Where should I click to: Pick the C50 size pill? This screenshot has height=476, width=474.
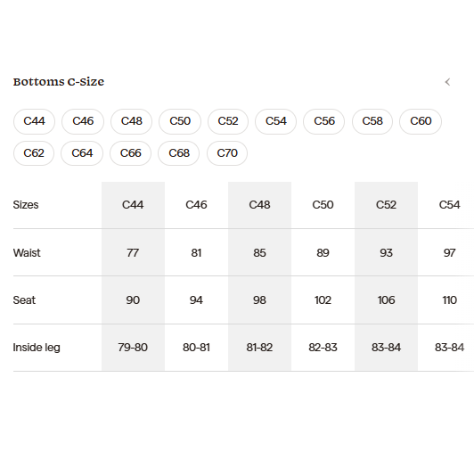click(180, 121)
